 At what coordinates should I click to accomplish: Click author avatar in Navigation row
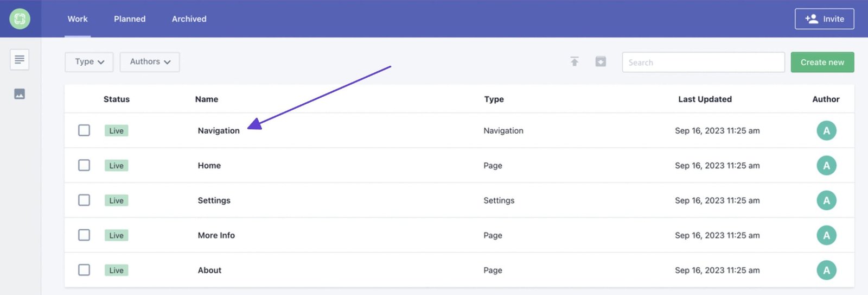point(826,130)
